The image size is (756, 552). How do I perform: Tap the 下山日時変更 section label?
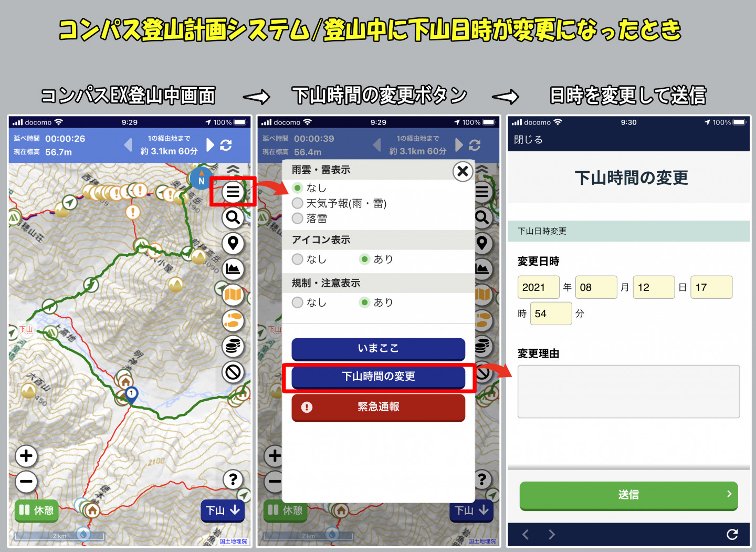(x=542, y=231)
